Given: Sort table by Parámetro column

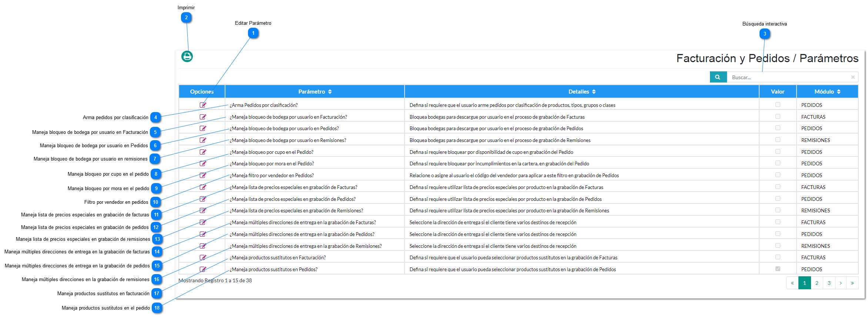Looking at the screenshot, I should click(x=315, y=92).
